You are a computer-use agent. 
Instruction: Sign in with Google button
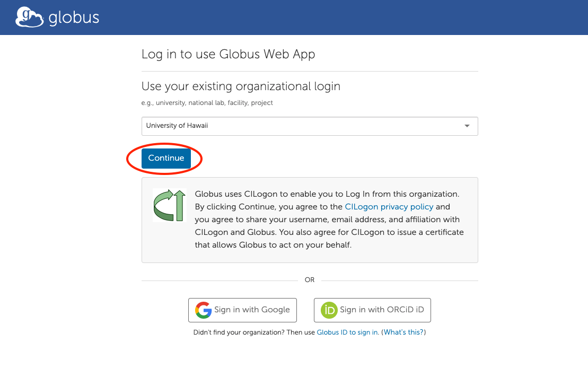tap(242, 310)
